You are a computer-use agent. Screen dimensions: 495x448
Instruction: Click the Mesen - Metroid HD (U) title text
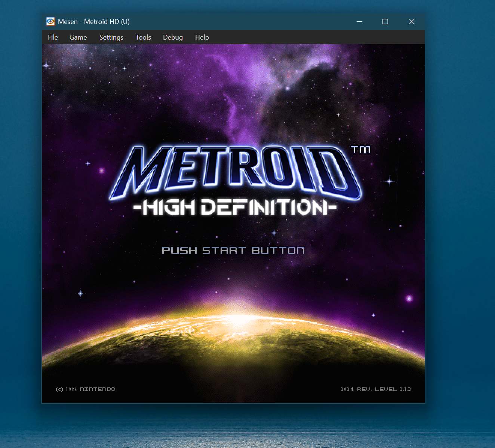[x=94, y=22]
